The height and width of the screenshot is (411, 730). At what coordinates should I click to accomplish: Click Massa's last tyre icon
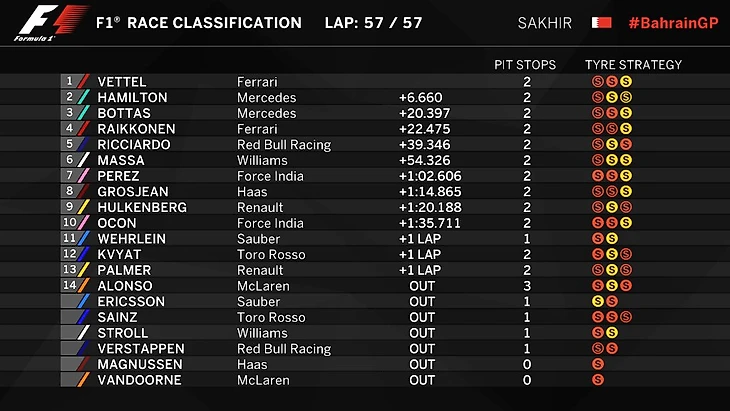[x=626, y=160]
